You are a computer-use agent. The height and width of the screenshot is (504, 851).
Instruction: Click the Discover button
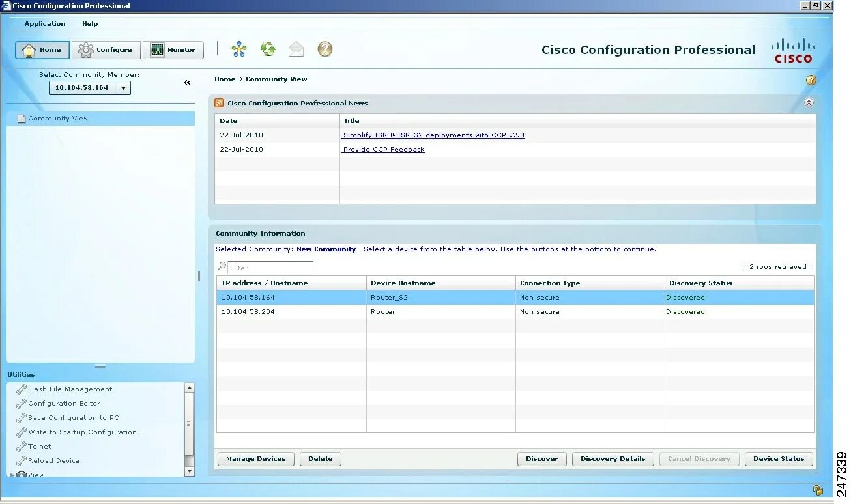coord(542,459)
